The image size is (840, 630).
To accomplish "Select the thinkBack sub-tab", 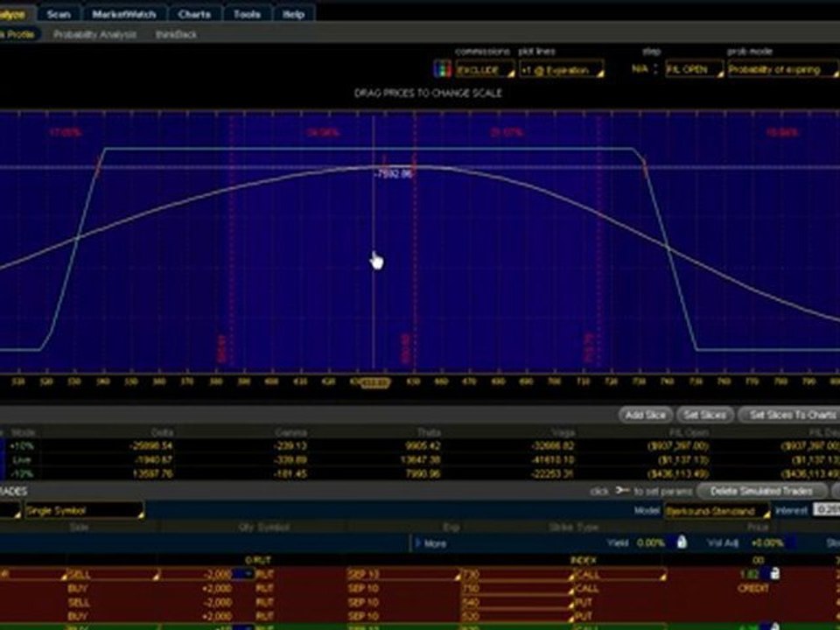I will click(176, 34).
